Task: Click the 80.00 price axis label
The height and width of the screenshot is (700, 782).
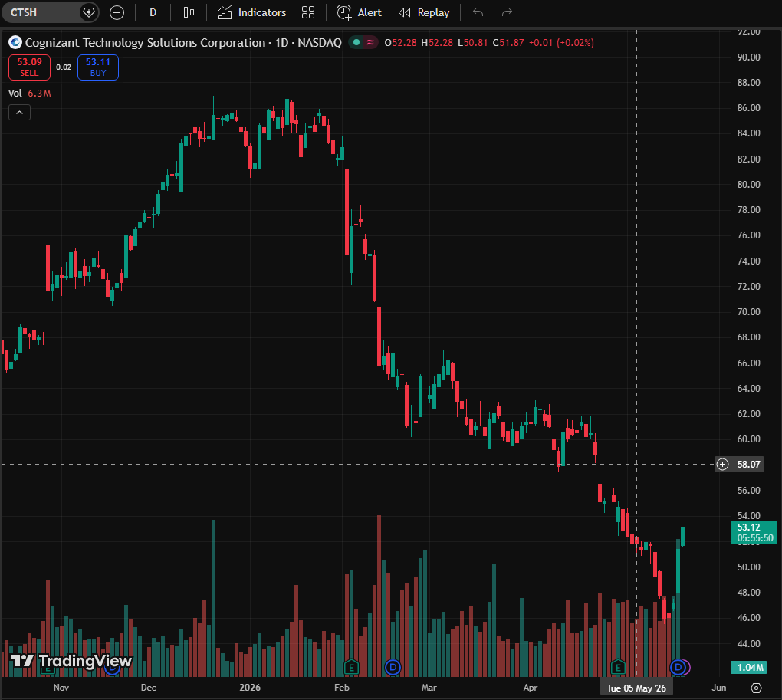Action: (x=748, y=185)
